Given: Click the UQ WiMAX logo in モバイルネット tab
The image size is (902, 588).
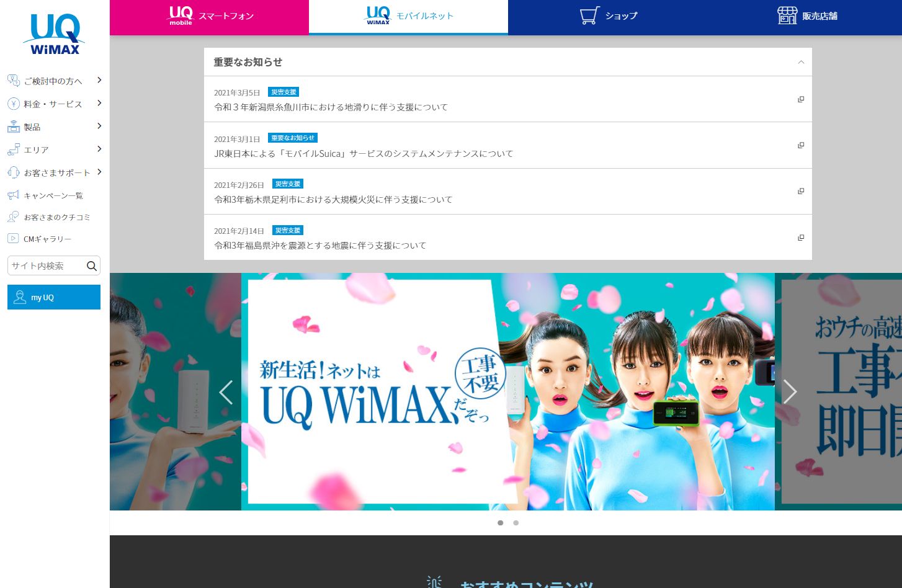Looking at the screenshot, I should pyautogui.click(x=378, y=16).
